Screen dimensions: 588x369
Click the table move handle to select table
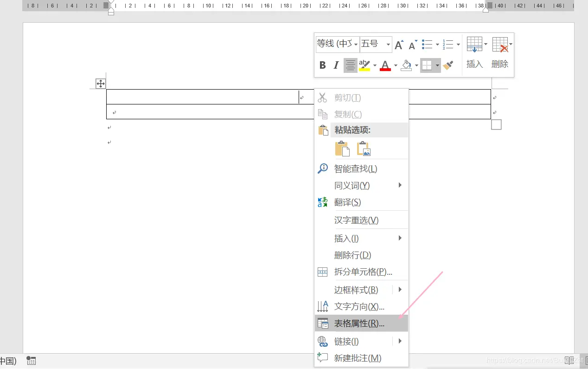coord(101,84)
